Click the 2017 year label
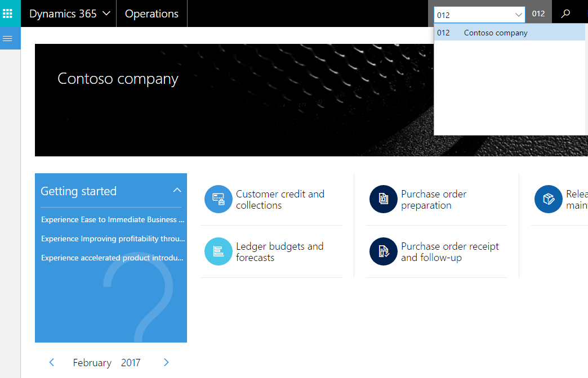The height and width of the screenshot is (378, 588). pyautogui.click(x=131, y=363)
